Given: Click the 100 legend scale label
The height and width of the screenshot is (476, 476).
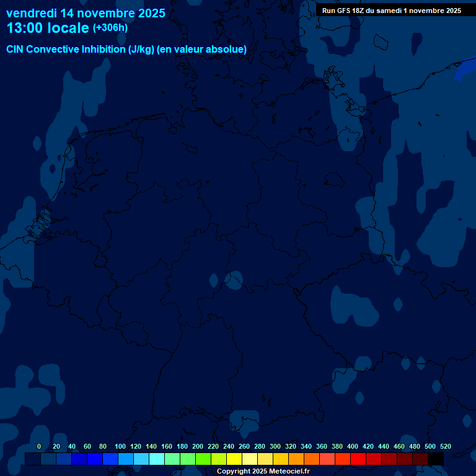Looking at the screenshot, I should pyautogui.click(x=120, y=446).
